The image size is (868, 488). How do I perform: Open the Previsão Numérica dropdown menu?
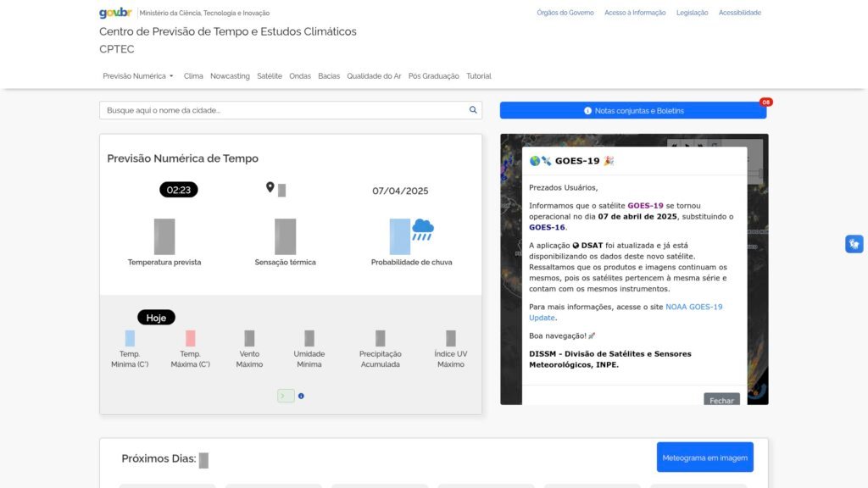click(x=138, y=76)
